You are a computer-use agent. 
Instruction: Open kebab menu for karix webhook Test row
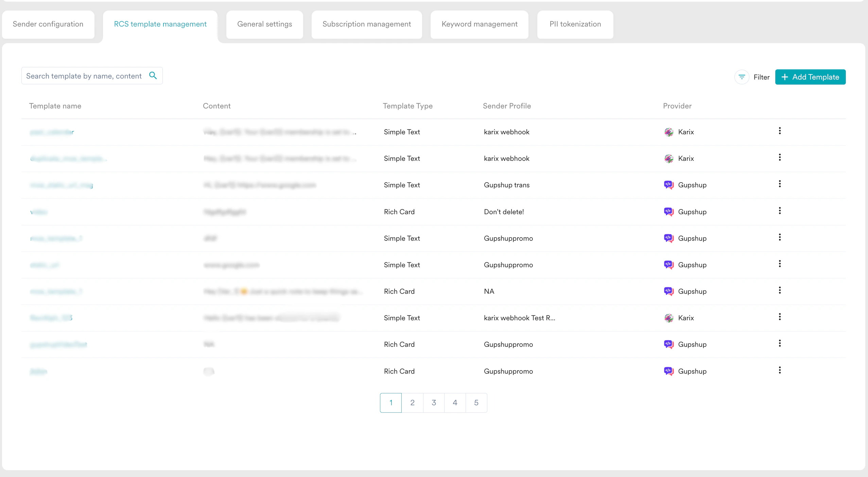[x=780, y=317]
